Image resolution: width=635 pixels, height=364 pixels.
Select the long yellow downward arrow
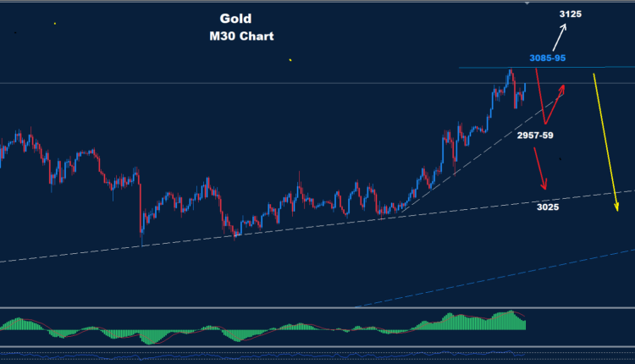tap(605, 142)
